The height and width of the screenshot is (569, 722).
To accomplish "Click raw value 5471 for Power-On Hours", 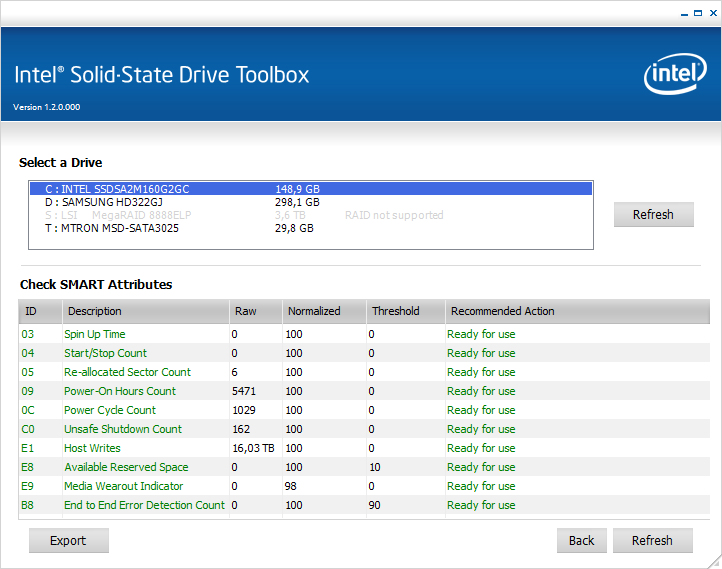I will click(x=244, y=391).
